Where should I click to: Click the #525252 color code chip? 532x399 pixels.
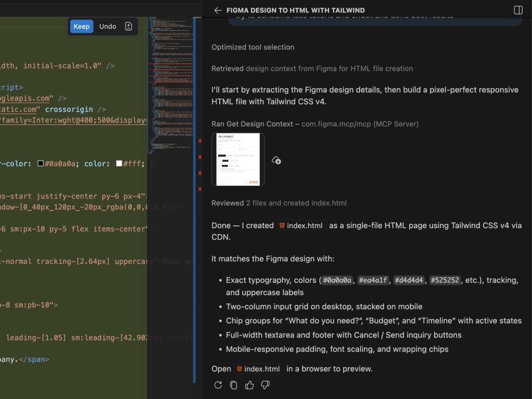(445, 280)
